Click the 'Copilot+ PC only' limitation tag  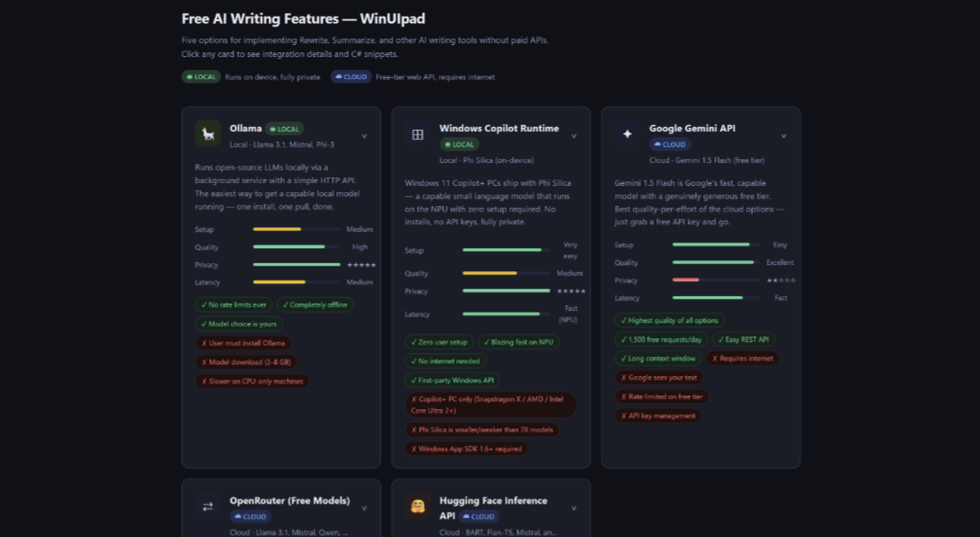(491, 405)
